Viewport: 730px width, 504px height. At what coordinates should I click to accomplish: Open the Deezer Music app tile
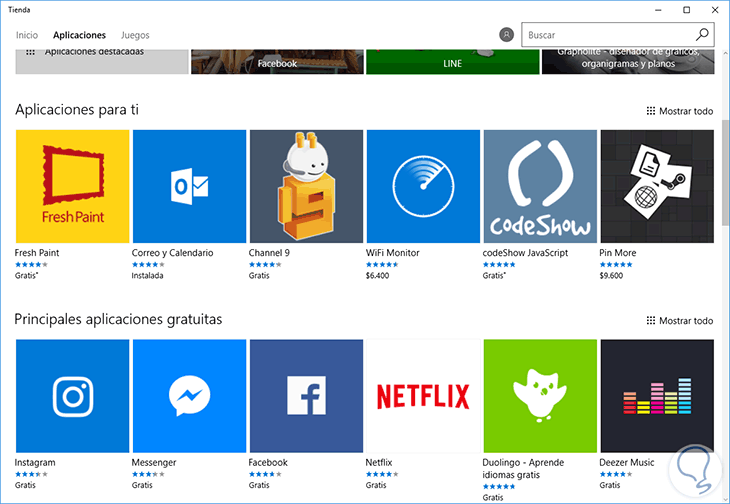click(657, 396)
